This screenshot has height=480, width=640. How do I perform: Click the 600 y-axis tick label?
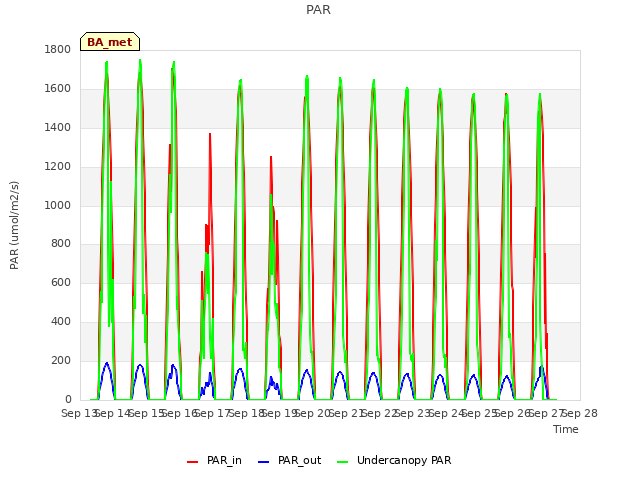point(61,282)
